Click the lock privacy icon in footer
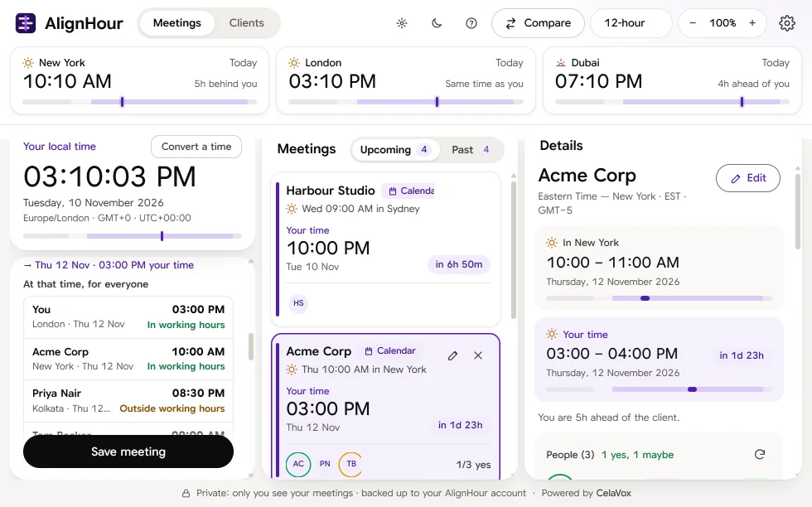Viewport: 812px width, 507px height. click(186, 494)
